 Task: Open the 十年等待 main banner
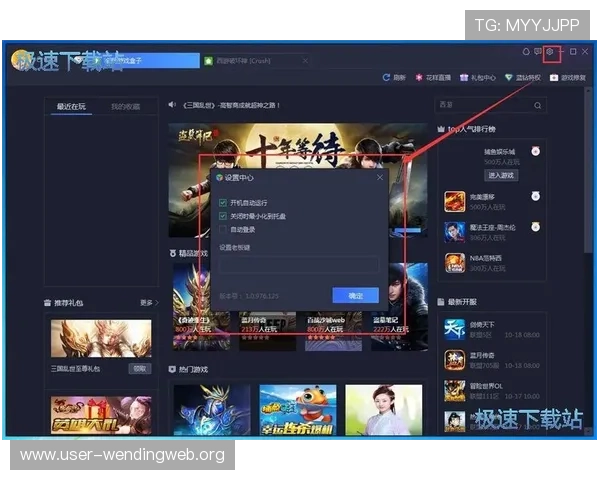tap(298, 145)
